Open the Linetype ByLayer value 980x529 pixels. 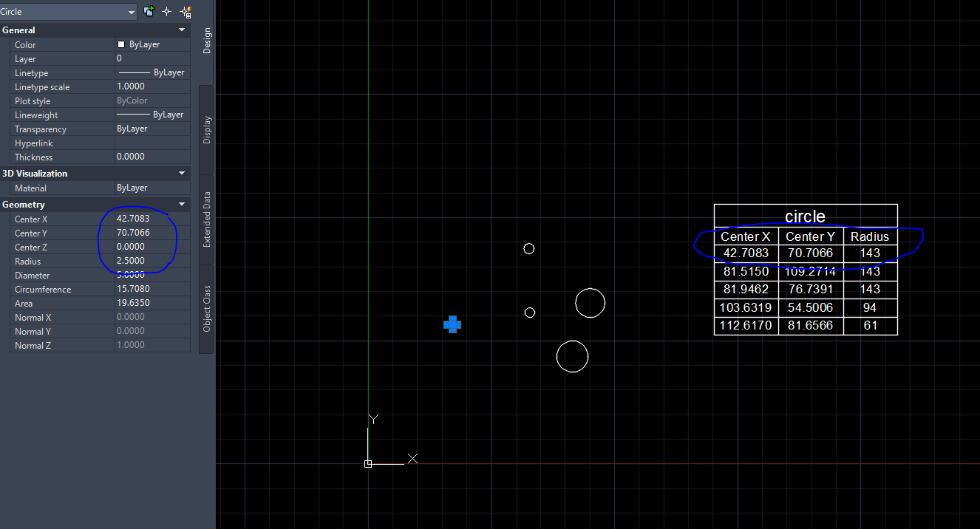click(x=152, y=72)
